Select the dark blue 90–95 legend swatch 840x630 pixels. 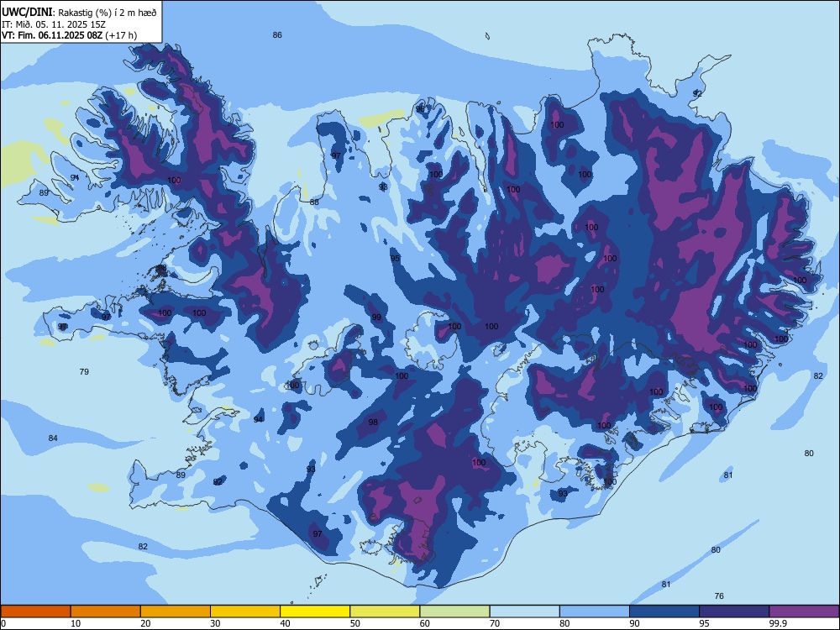[x=664, y=612]
